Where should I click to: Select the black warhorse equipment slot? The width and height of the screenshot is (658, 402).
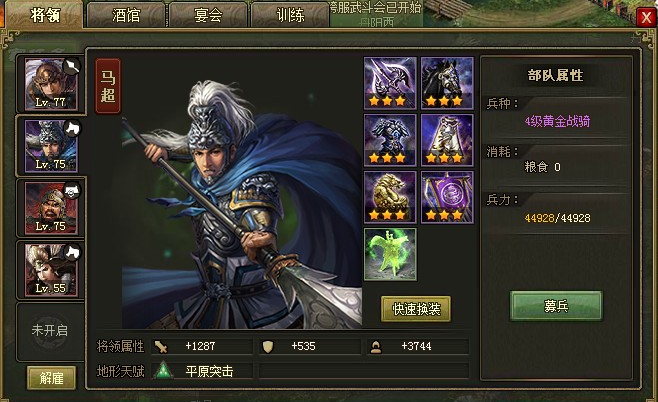coord(447,83)
